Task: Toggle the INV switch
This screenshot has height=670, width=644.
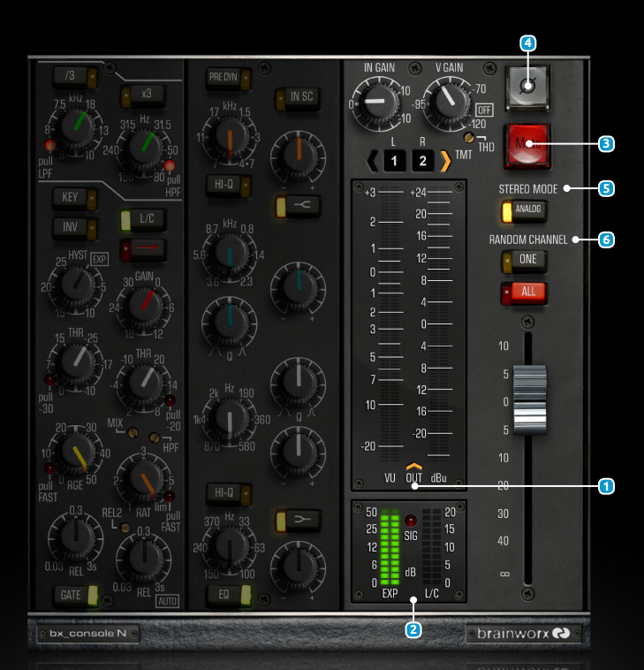Action: [x=76, y=228]
